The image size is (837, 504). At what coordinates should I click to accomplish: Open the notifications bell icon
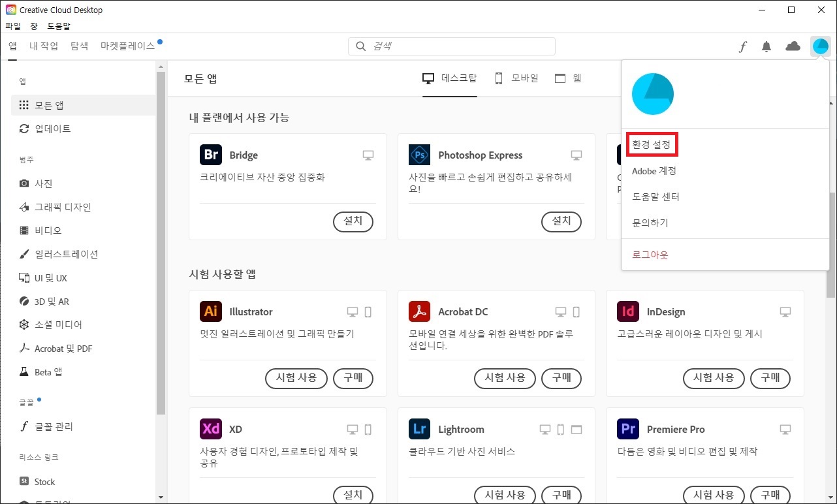tap(766, 46)
